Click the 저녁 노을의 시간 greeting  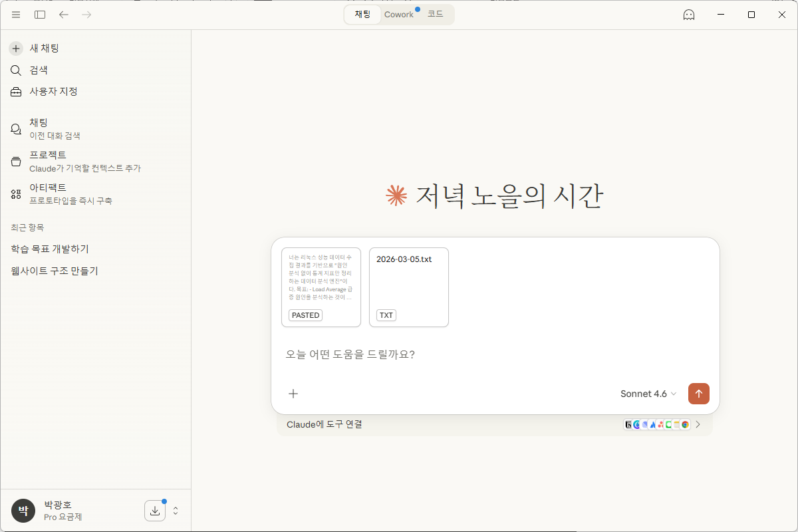point(509,196)
